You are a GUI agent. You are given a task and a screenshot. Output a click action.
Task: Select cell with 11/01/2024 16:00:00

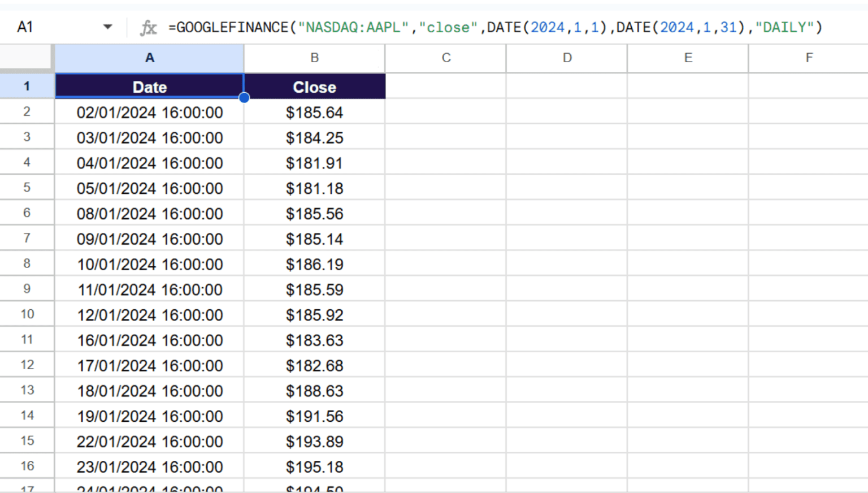(x=149, y=289)
